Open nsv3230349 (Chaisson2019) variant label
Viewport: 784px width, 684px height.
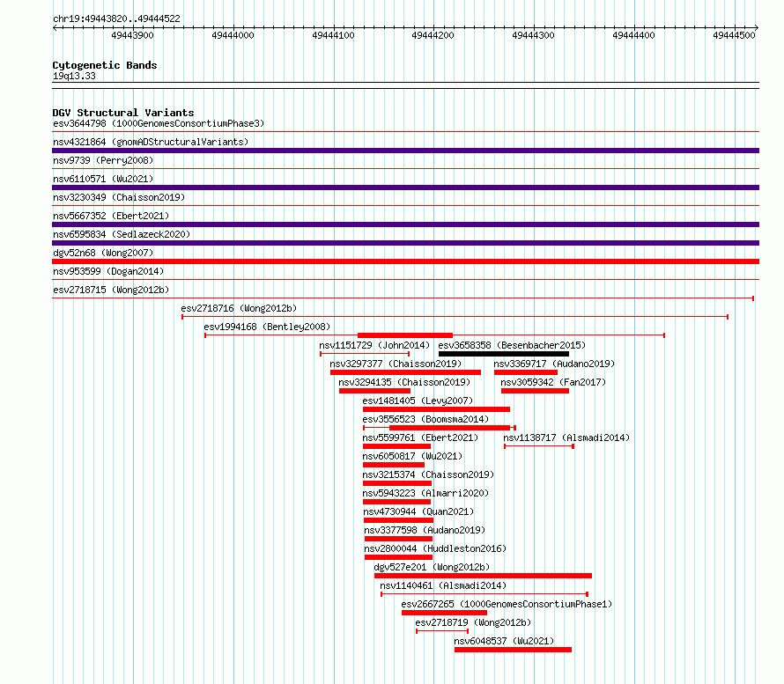[119, 197]
